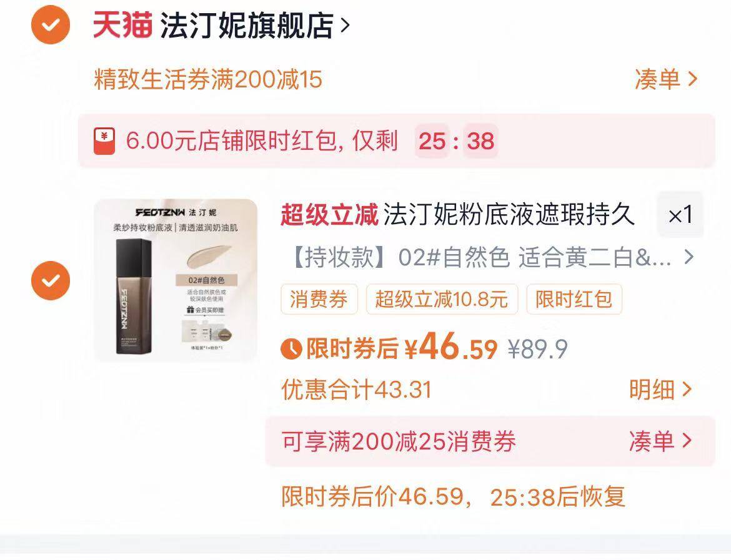Tap the 超级立减 product title
The width and height of the screenshot is (731, 560).
pos(457,215)
